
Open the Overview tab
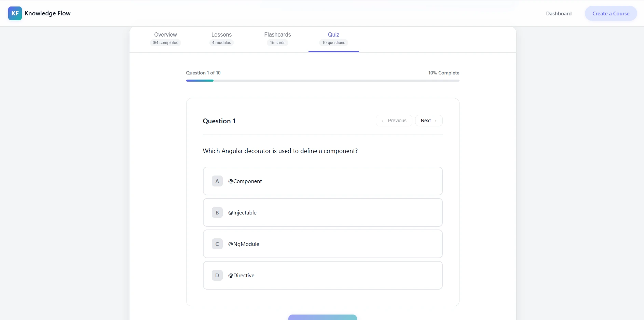click(x=165, y=34)
